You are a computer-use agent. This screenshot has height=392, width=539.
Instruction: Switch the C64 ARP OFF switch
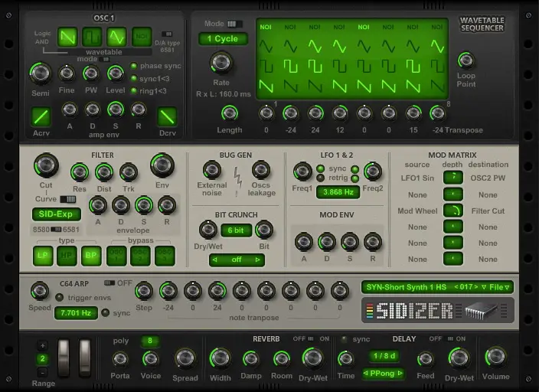click(109, 283)
